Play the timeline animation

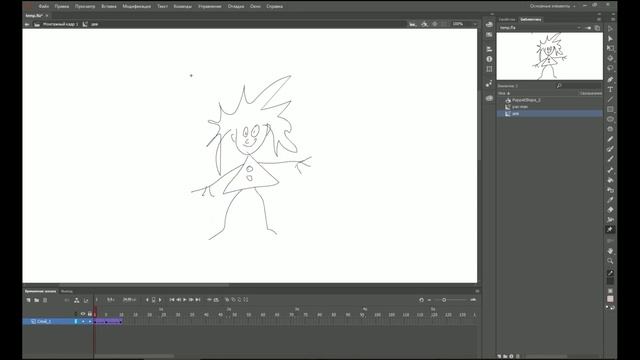pyautogui.click(x=184, y=300)
